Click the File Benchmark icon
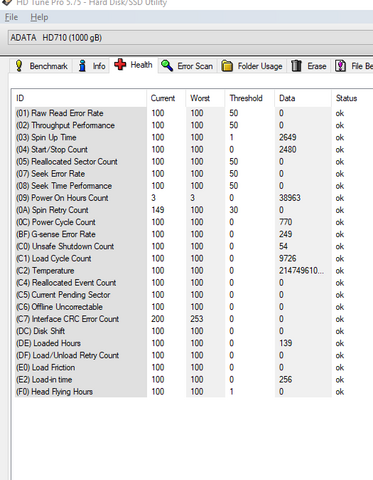 (x=340, y=66)
